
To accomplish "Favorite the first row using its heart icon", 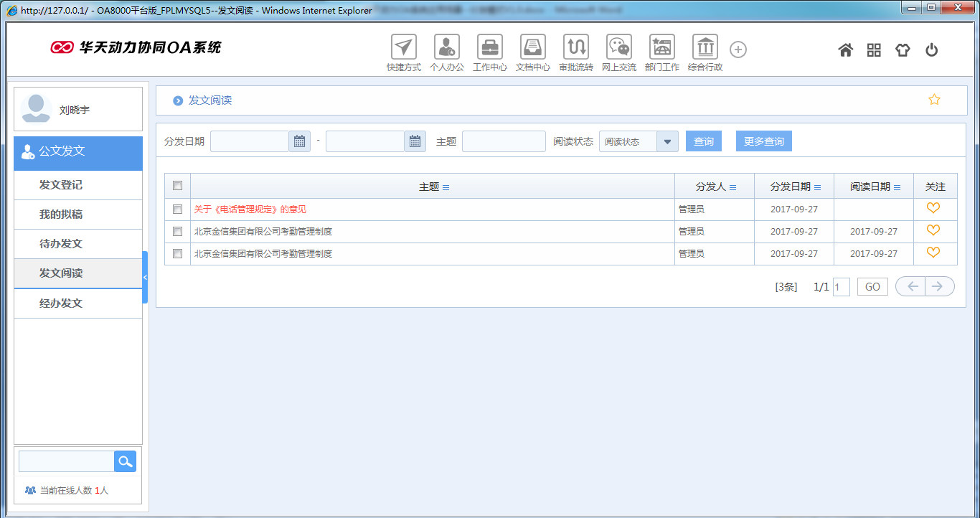I will [935, 209].
